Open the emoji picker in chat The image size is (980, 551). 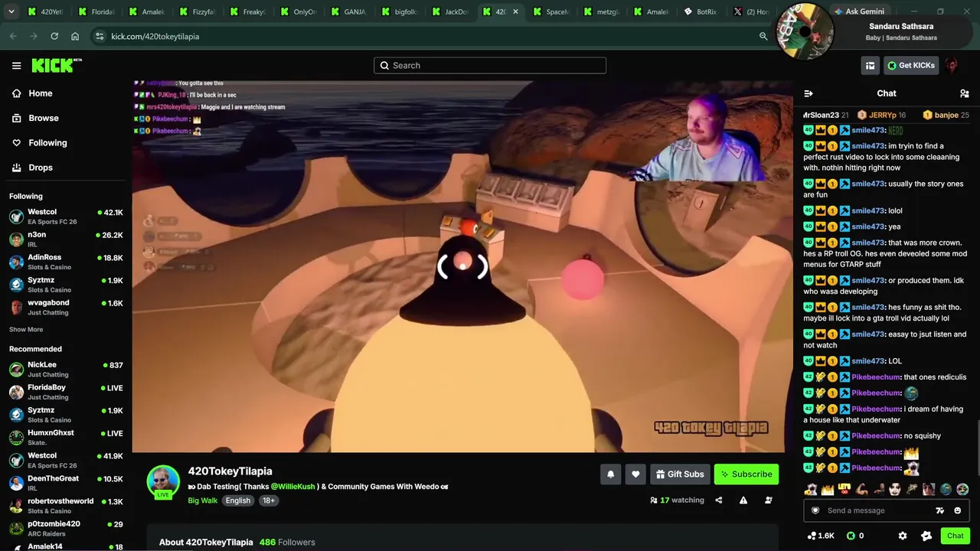(957, 510)
